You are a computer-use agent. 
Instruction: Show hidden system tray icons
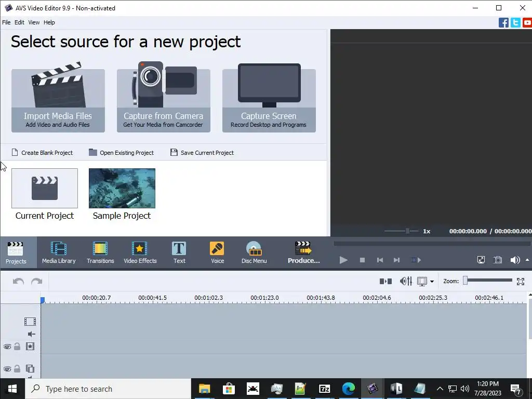pyautogui.click(x=440, y=389)
